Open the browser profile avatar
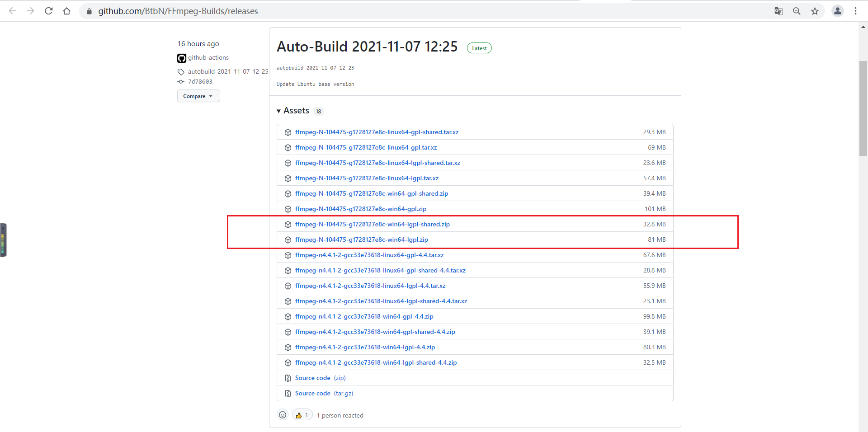 click(838, 11)
